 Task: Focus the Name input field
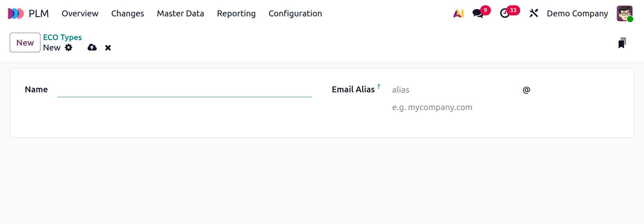click(x=185, y=90)
